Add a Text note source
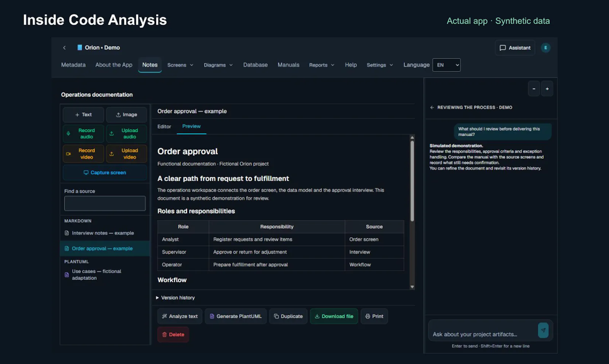 click(x=83, y=114)
